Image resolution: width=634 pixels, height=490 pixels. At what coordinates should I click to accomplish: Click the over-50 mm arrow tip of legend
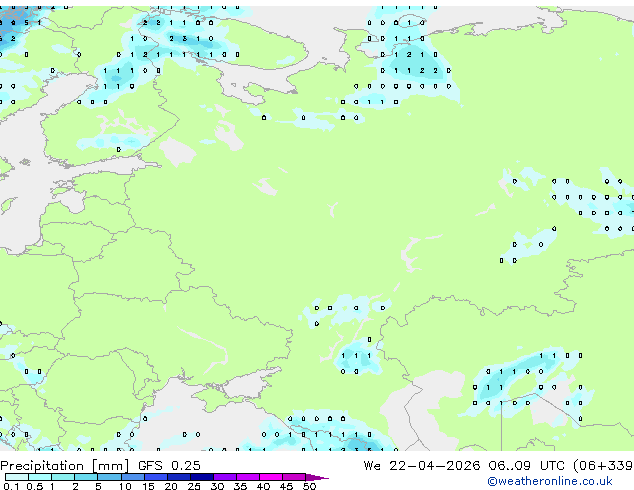point(317,477)
